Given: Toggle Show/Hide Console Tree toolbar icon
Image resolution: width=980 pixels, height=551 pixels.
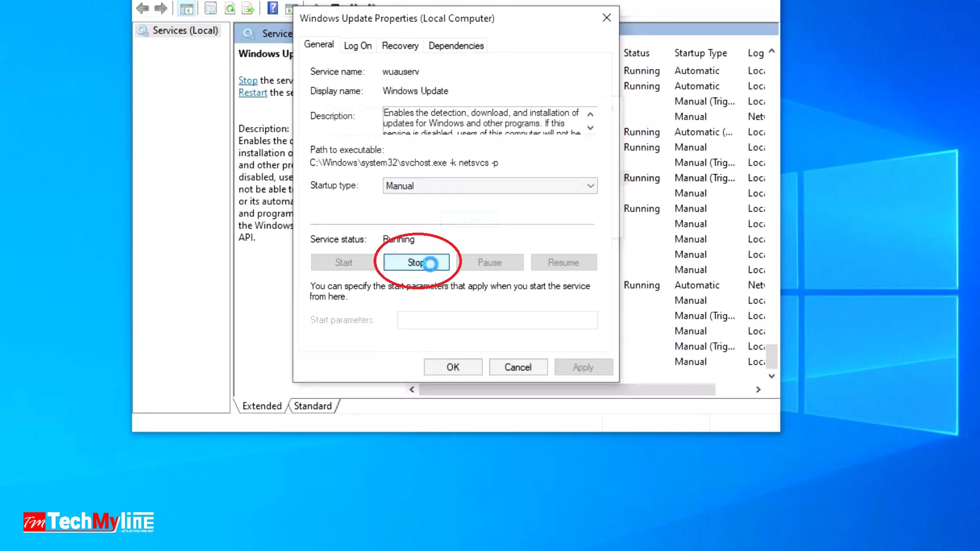Looking at the screenshot, I should [x=187, y=8].
